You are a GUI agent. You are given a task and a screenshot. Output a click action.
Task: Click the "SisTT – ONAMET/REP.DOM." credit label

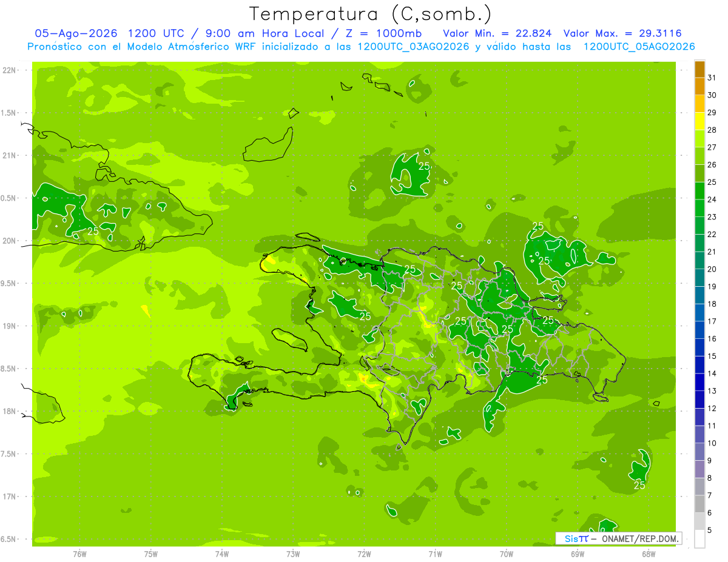coord(619,538)
